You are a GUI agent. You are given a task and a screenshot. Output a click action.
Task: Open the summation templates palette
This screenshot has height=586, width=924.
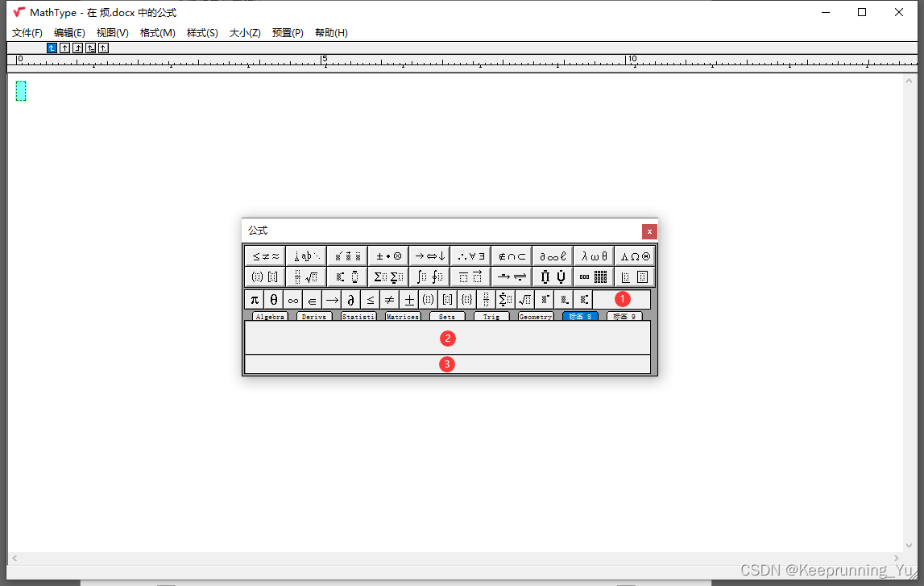tap(388, 276)
